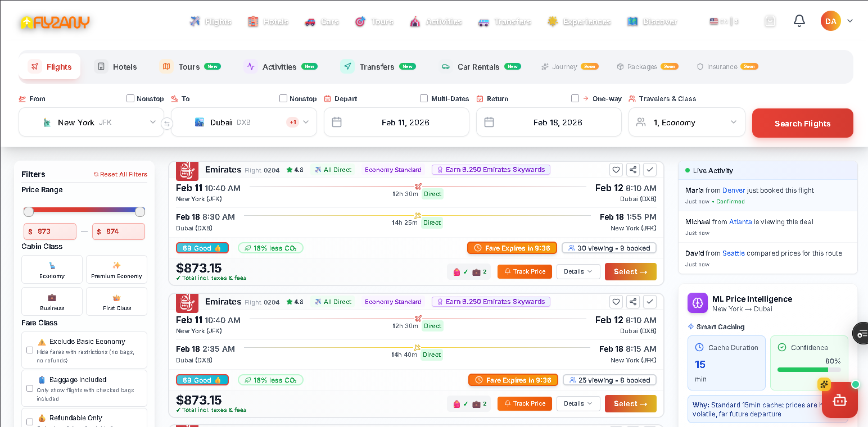Viewport: 868px width, 427px height.
Task: Switch to the Hotels booking tab
Action: (117, 66)
